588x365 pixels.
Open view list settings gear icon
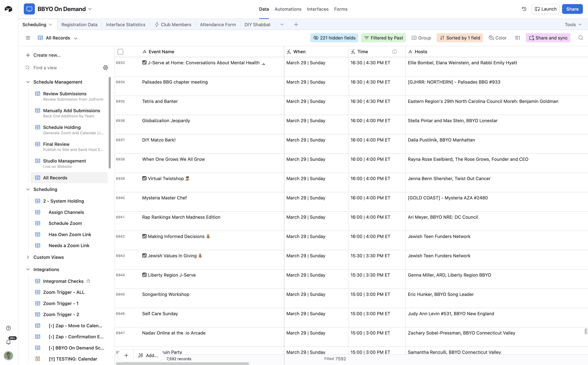(106, 68)
